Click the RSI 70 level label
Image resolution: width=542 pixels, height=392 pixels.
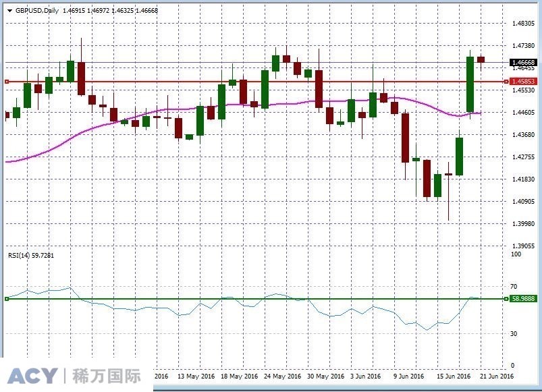(x=514, y=286)
